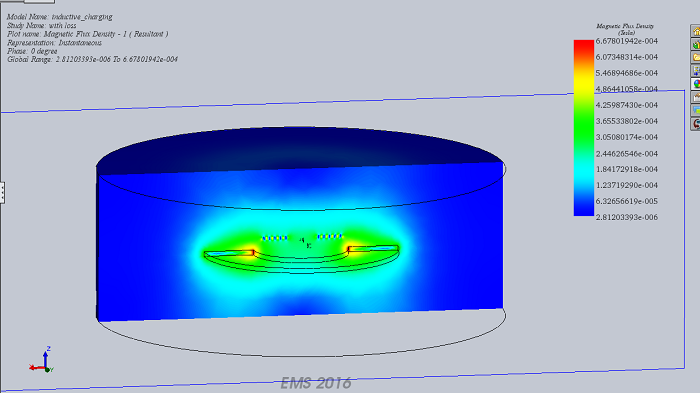Click the Phase 0 degree line
The height and width of the screenshot is (393, 700).
coord(32,51)
